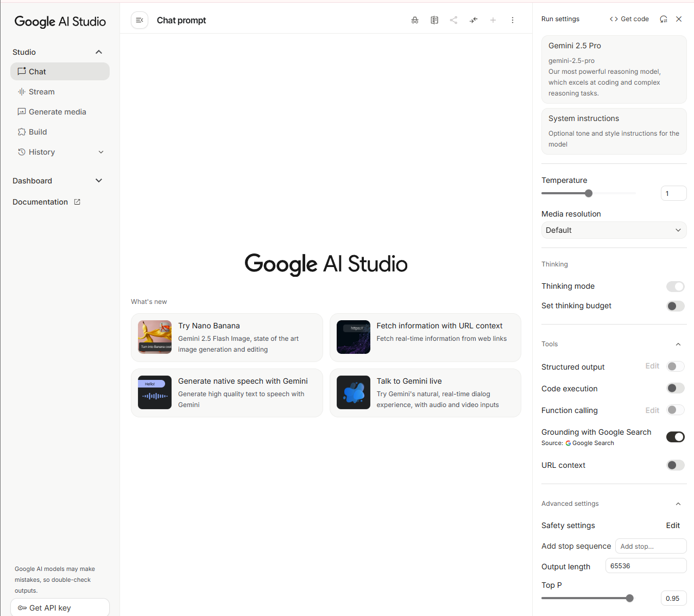Open the Media resolution Default dropdown
694x616 pixels.
[x=614, y=230]
